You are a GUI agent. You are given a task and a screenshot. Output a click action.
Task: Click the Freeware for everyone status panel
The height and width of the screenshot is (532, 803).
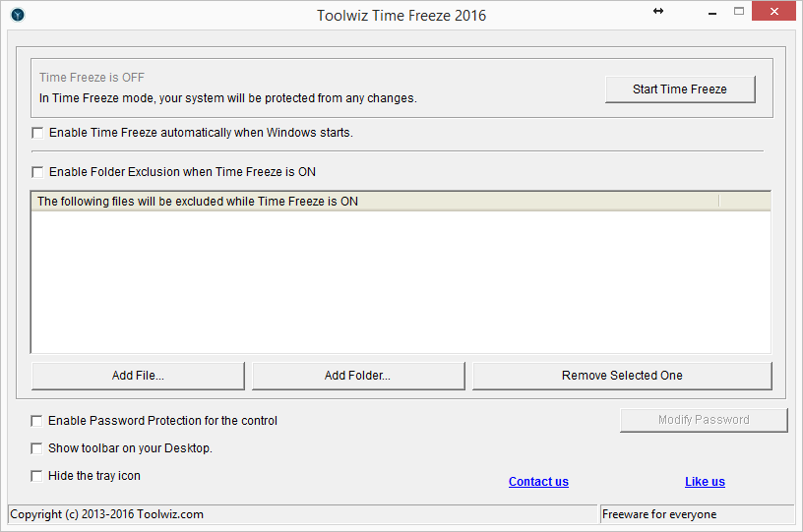click(x=697, y=514)
